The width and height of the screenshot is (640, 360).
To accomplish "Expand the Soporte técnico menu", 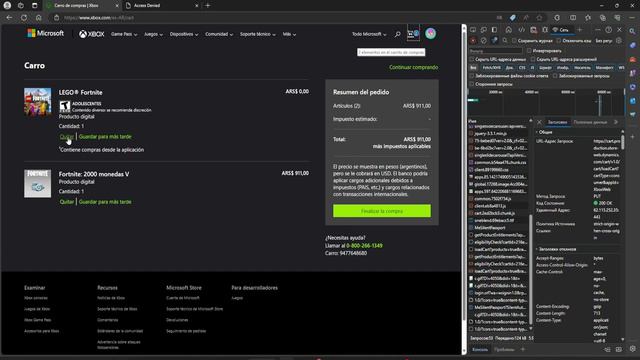I will [258, 34].
